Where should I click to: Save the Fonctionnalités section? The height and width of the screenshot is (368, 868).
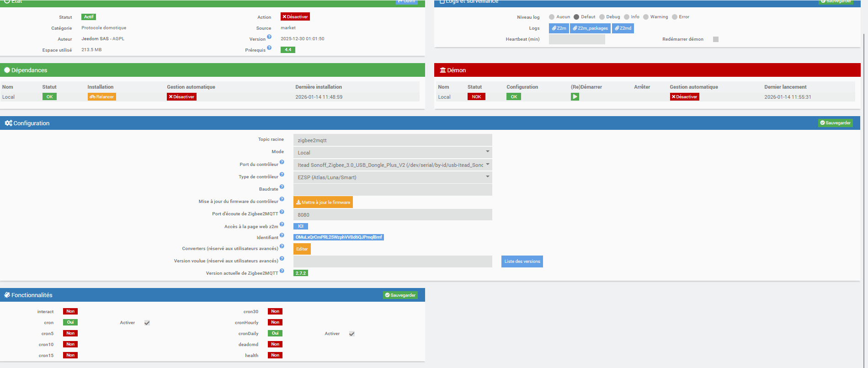tap(400, 295)
